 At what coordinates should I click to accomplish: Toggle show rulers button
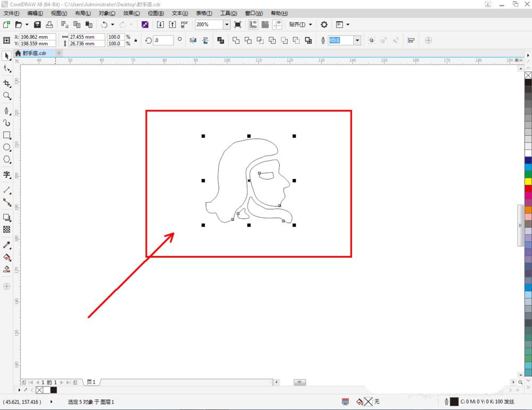253,24
